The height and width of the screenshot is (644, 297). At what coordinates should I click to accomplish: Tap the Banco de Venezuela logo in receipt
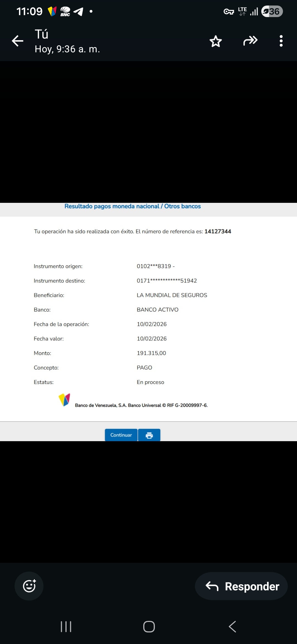(x=64, y=400)
